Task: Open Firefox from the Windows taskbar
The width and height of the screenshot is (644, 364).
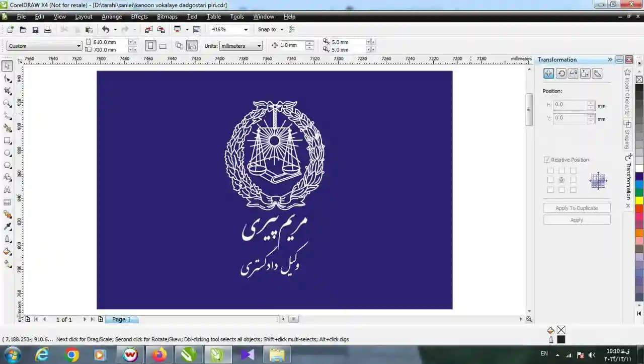Action: pos(159,354)
